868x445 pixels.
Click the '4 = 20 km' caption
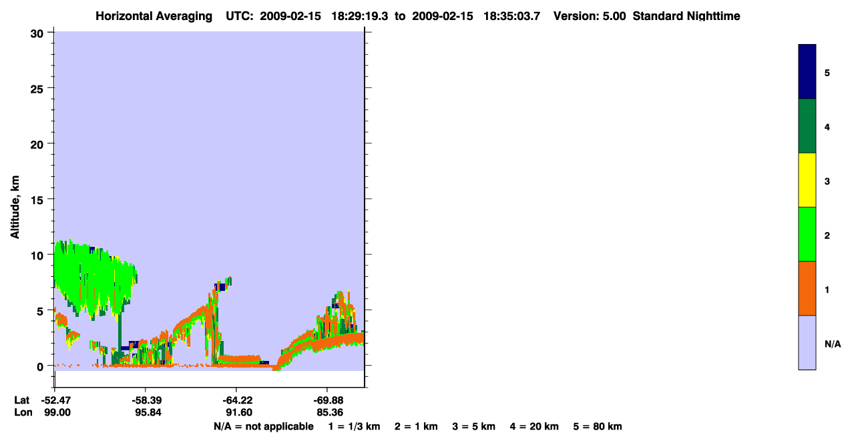click(535, 426)
